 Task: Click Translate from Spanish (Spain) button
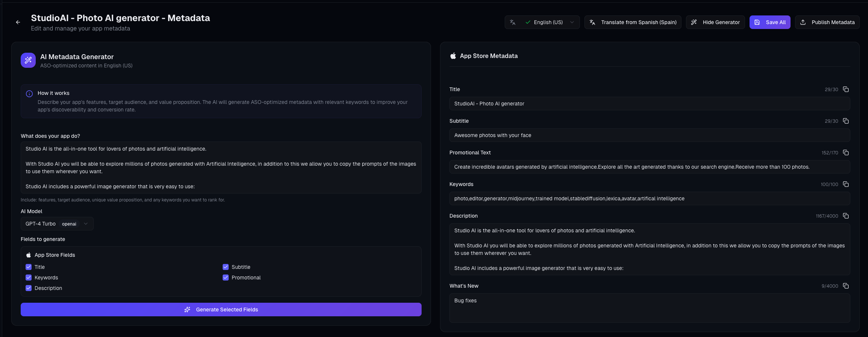click(x=633, y=22)
